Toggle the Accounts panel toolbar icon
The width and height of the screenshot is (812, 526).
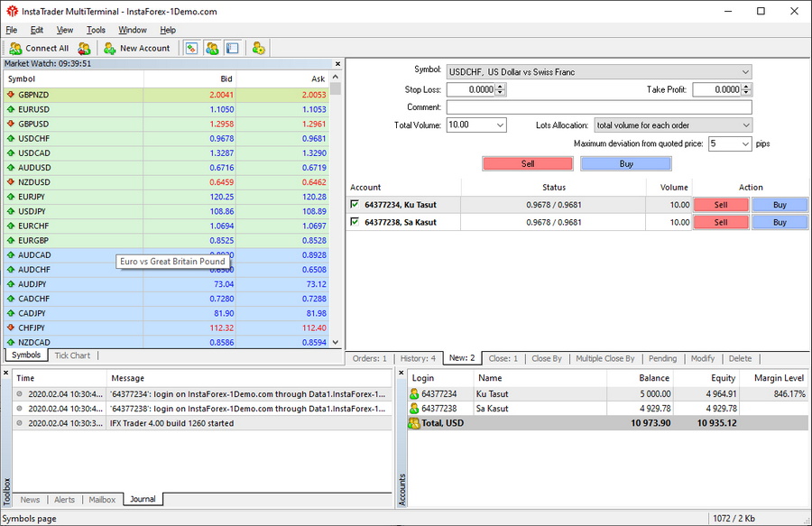212,48
